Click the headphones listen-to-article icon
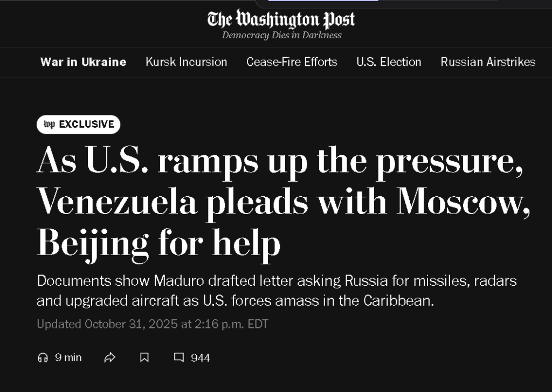This screenshot has height=392, width=552. 43,357
